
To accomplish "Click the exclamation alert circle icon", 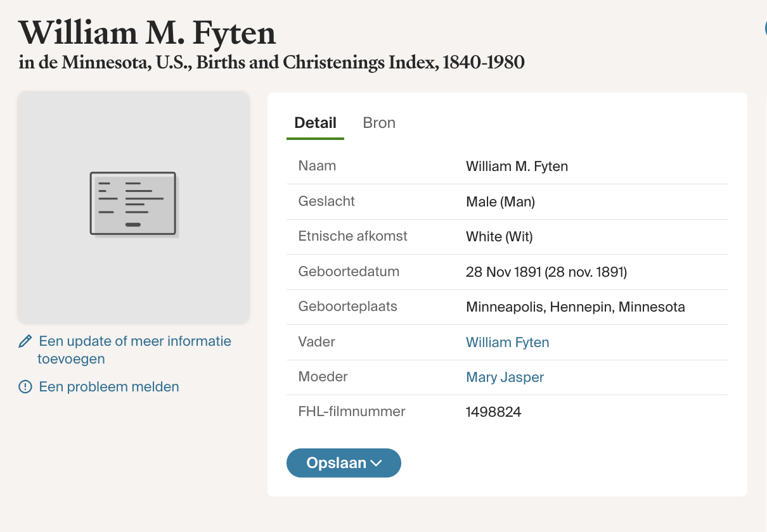I will (25, 387).
